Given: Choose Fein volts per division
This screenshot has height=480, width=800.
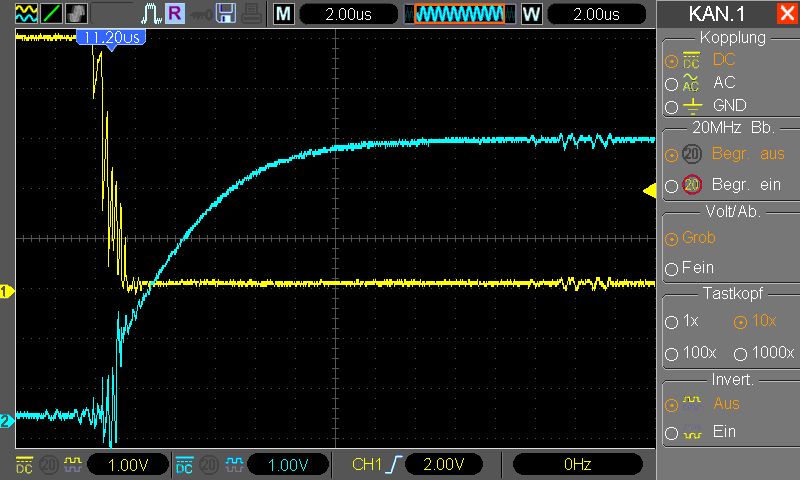Looking at the screenshot, I should point(671,269).
